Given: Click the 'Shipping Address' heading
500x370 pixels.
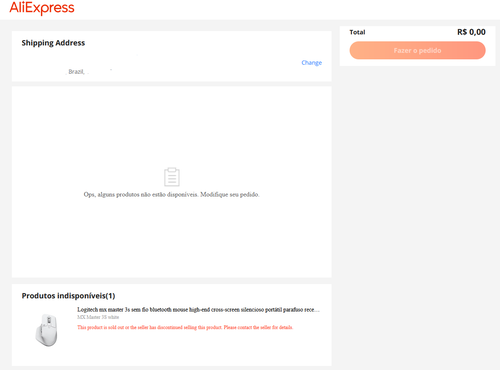Looking at the screenshot, I should tap(53, 43).
